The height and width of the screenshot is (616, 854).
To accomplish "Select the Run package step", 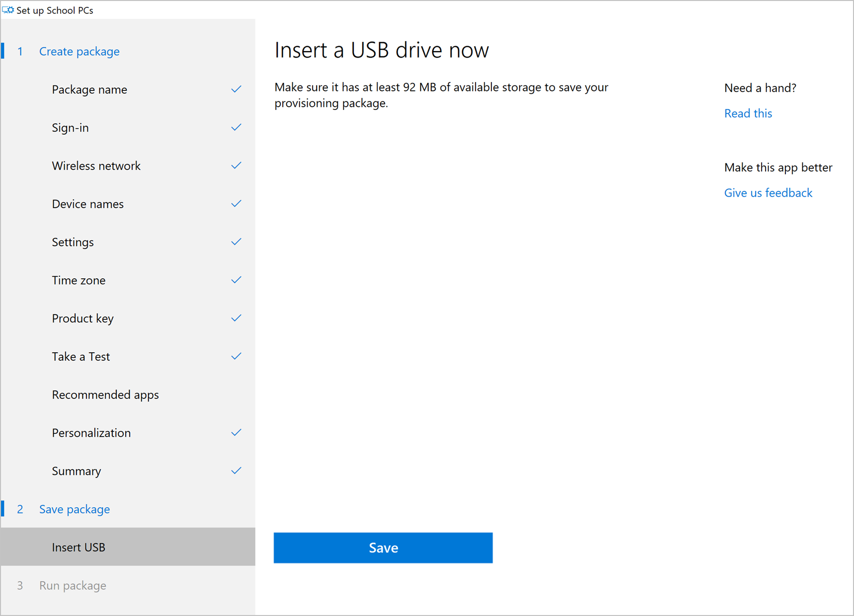I will click(73, 586).
